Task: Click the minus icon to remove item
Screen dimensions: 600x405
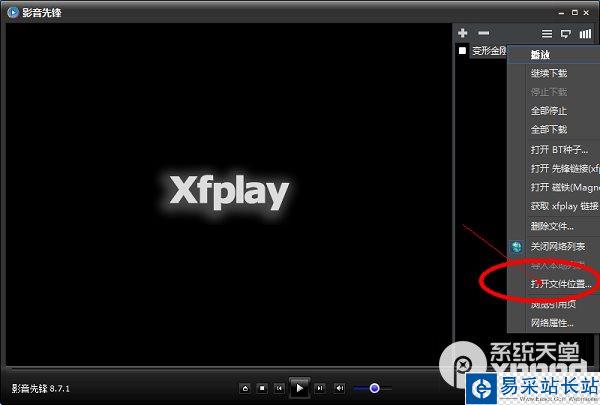Action: click(x=484, y=33)
